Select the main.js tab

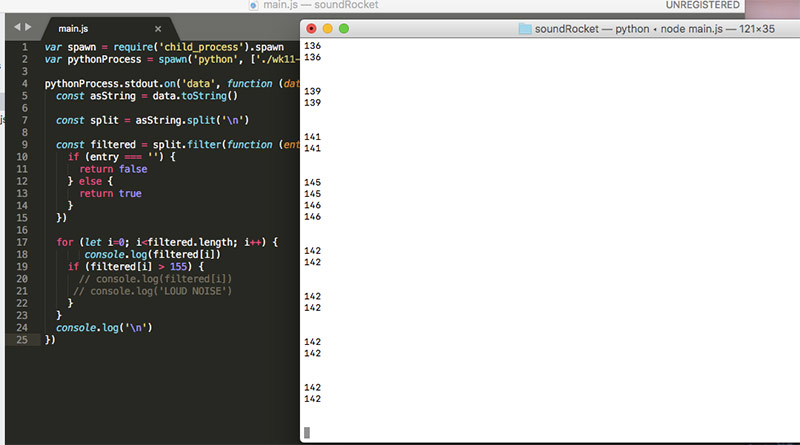pos(73,29)
